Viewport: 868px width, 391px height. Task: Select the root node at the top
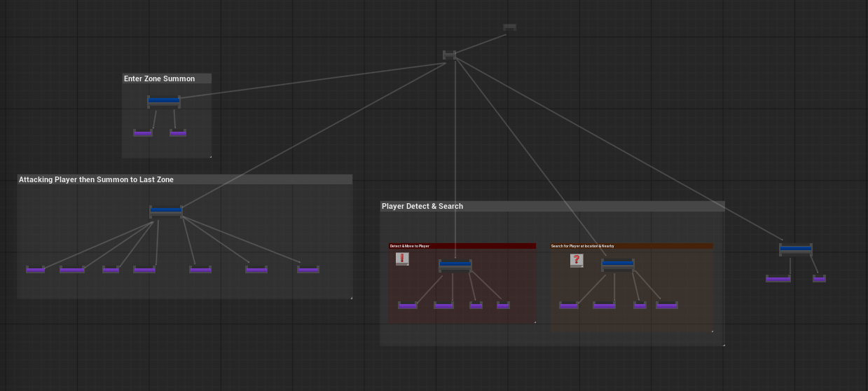(510, 27)
